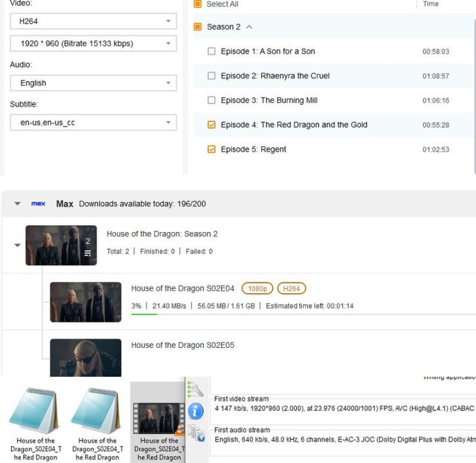Screen dimensions: 476x463
Task: Click the playlist count icon on Season 2 thumbnail
Action: coord(87,253)
